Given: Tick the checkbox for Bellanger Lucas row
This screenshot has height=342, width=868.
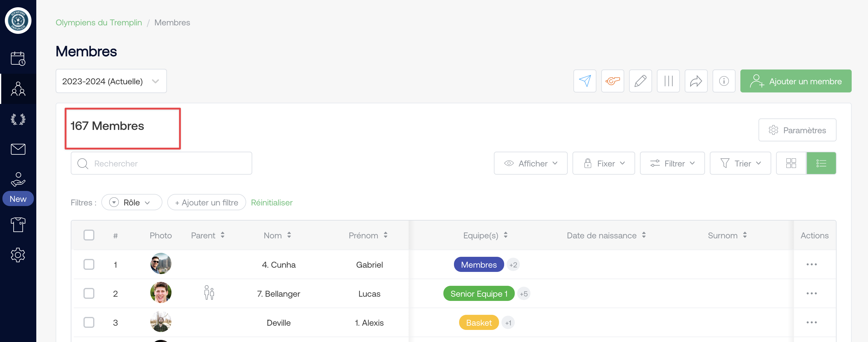Looking at the screenshot, I should point(89,293).
